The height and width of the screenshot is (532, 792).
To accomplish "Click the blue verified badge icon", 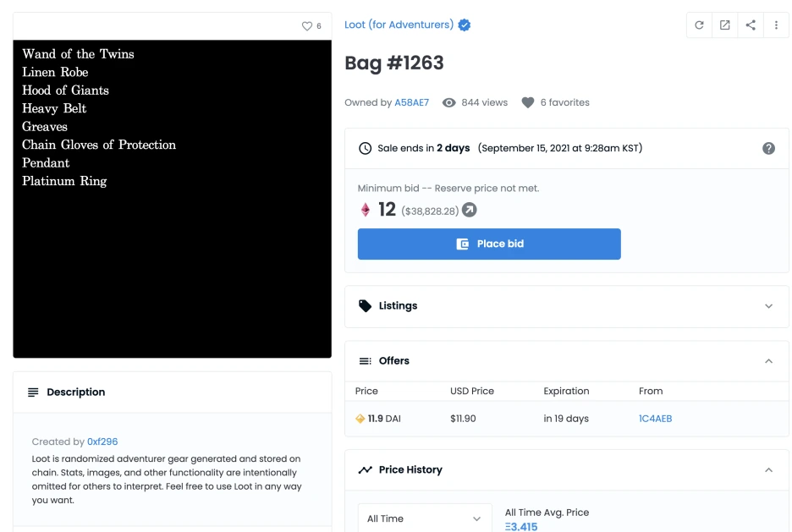I will (465, 25).
